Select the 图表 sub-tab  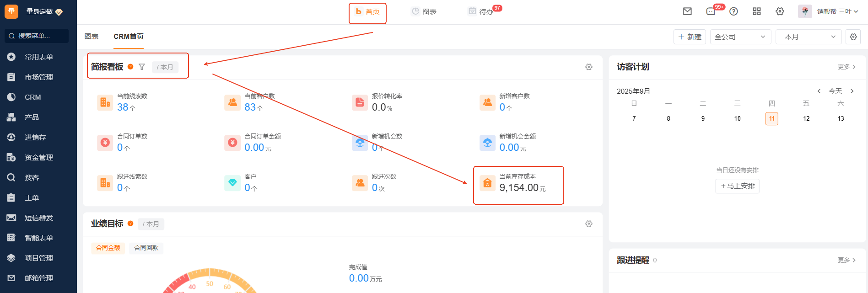92,37
